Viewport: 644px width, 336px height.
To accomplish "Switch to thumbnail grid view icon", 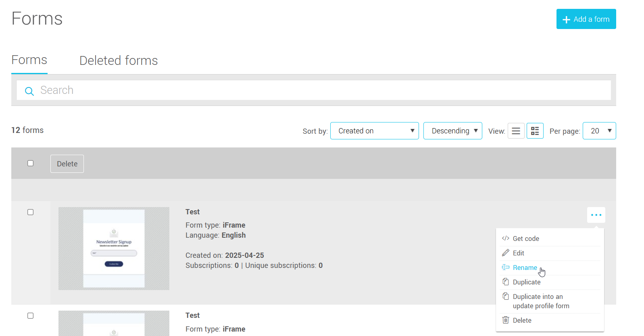I will click(535, 131).
